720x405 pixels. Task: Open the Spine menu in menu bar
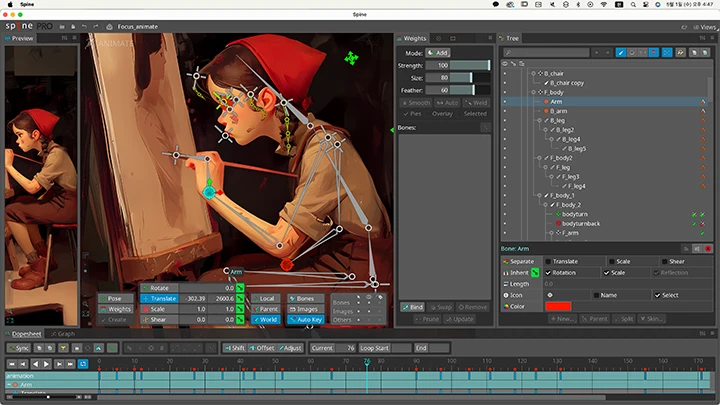27,4
